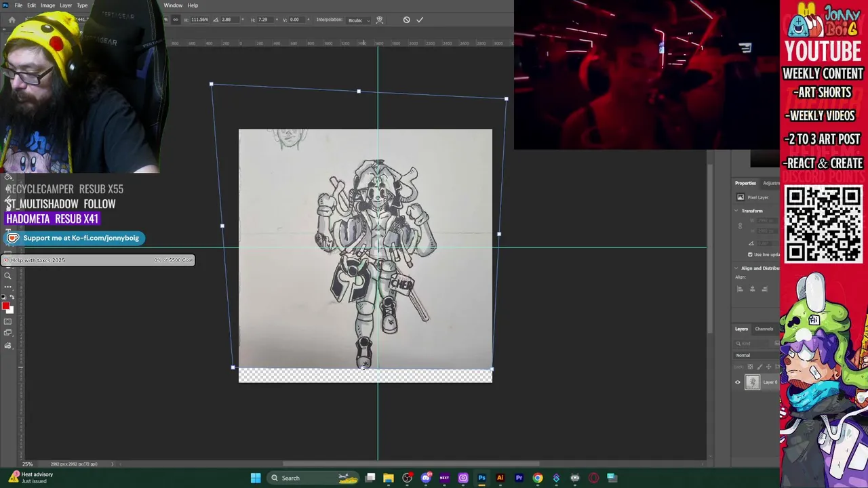Open Adobe Illustrator from the taskbar
868x488 pixels.
coord(500,478)
